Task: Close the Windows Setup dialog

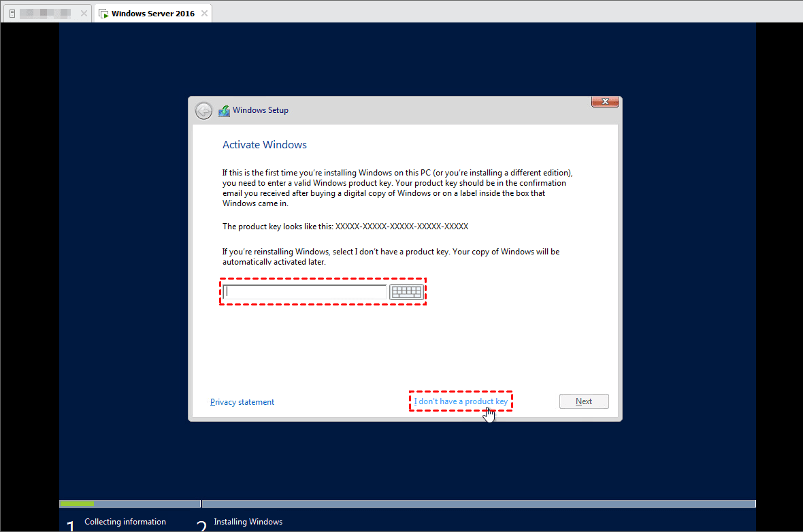Action: [605, 101]
